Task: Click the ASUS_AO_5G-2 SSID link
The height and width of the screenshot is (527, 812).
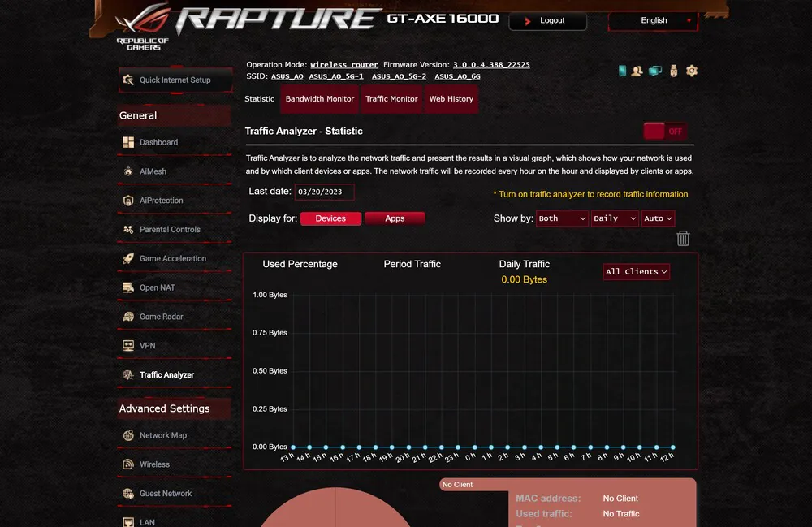Action: click(399, 76)
